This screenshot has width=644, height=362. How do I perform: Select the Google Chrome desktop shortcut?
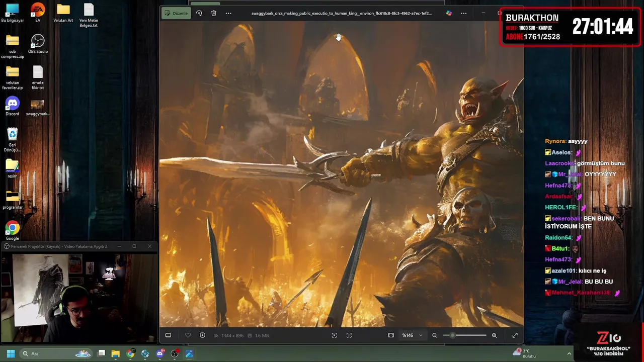click(12, 231)
